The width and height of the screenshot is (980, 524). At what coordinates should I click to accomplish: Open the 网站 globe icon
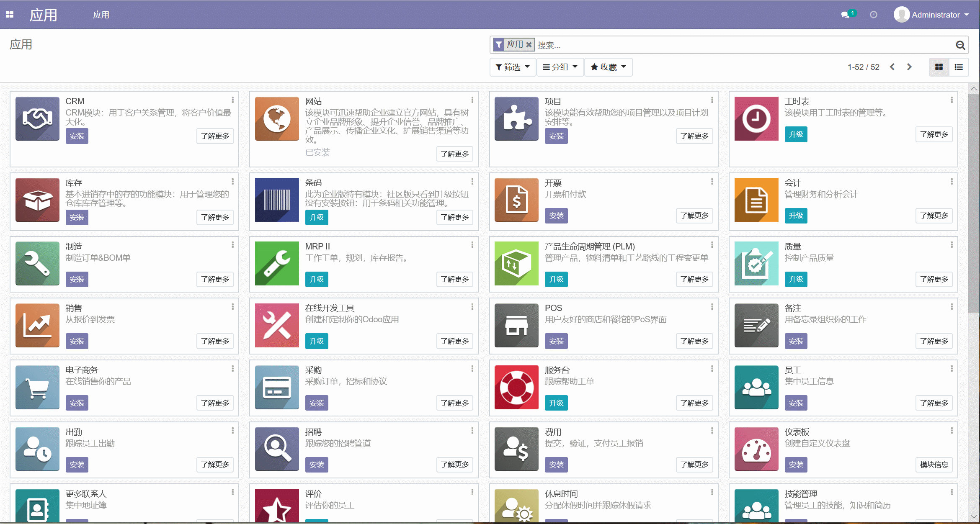coord(276,118)
